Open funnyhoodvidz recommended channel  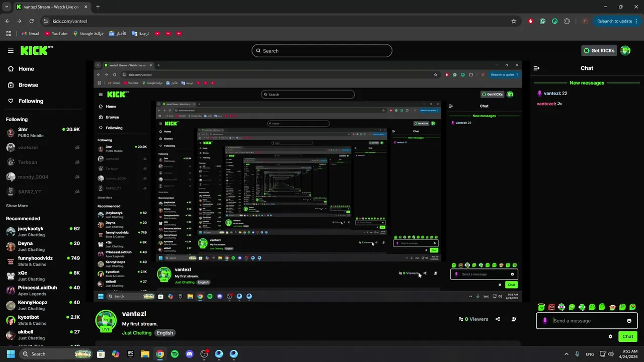pos(43,261)
